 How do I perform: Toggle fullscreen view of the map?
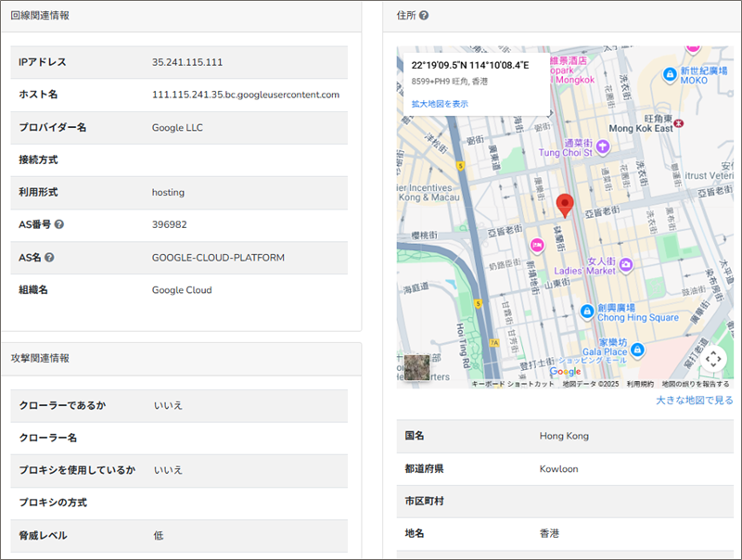pos(712,358)
